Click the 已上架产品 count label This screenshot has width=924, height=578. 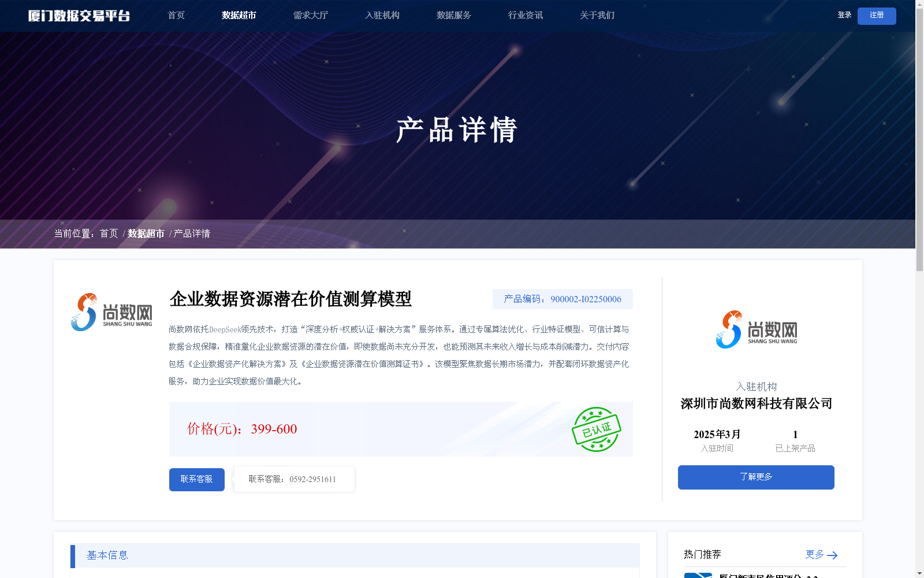coord(795,449)
